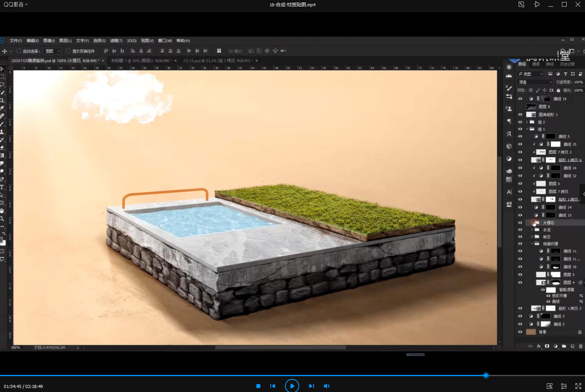Open the 穿透 blend mode dropdown
Screen dimensions: 585x392
point(535,82)
